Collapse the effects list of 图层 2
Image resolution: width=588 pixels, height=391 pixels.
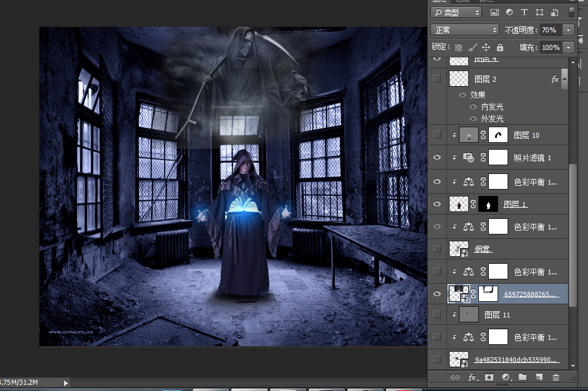[x=564, y=79]
